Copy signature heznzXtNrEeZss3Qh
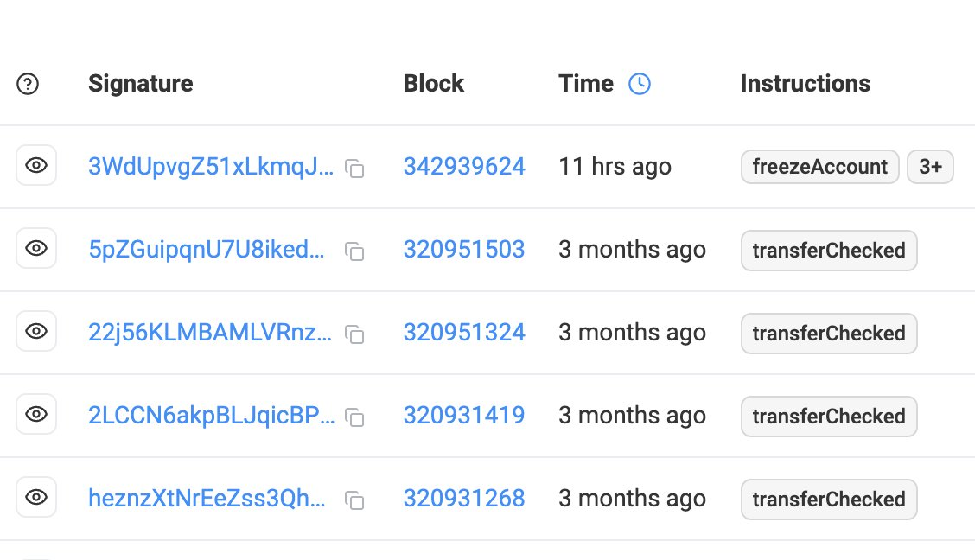This screenshot has height=560, width=975. coord(354,500)
